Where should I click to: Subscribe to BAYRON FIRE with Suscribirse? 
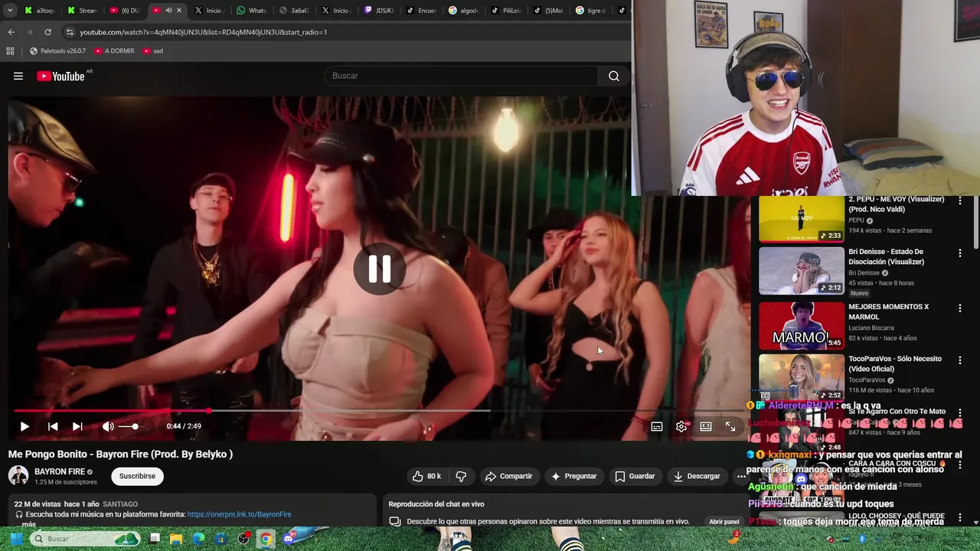pyautogui.click(x=137, y=476)
